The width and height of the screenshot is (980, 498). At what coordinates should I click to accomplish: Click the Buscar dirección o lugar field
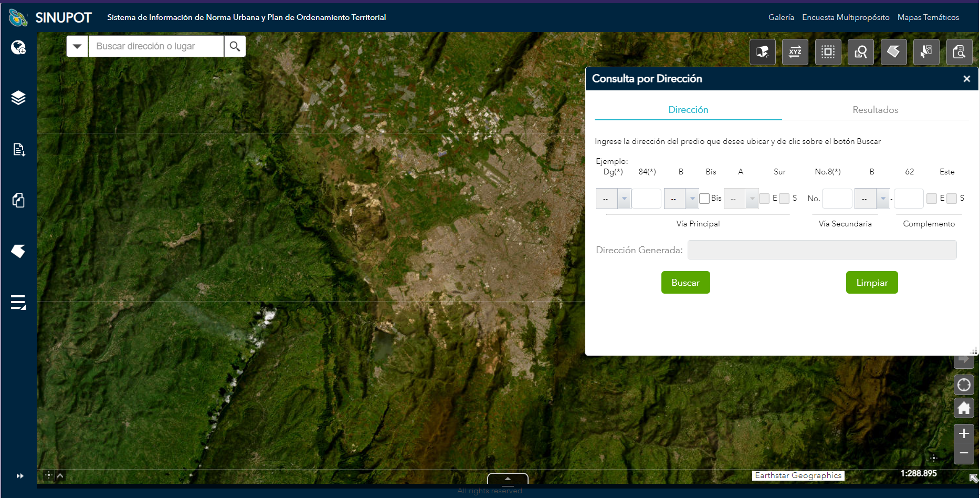click(156, 46)
